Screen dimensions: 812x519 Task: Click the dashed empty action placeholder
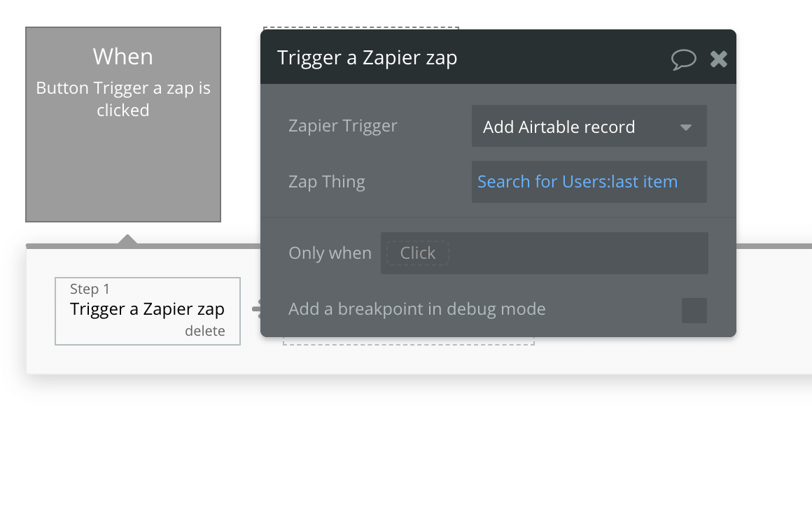click(408, 341)
